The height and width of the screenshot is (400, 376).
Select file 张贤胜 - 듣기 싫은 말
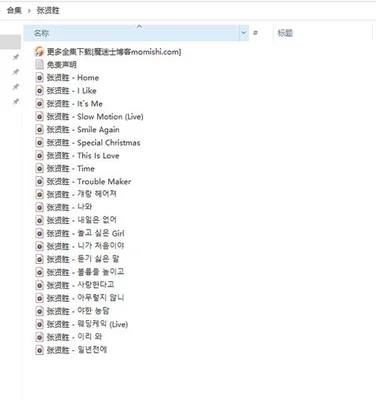pyautogui.click(x=83, y=259)
